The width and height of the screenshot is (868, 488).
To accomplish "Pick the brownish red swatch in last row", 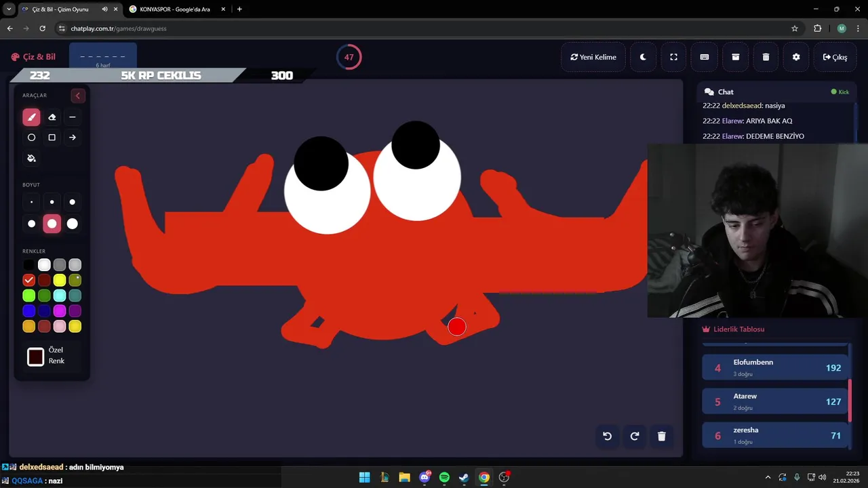I will click(44, 327).
